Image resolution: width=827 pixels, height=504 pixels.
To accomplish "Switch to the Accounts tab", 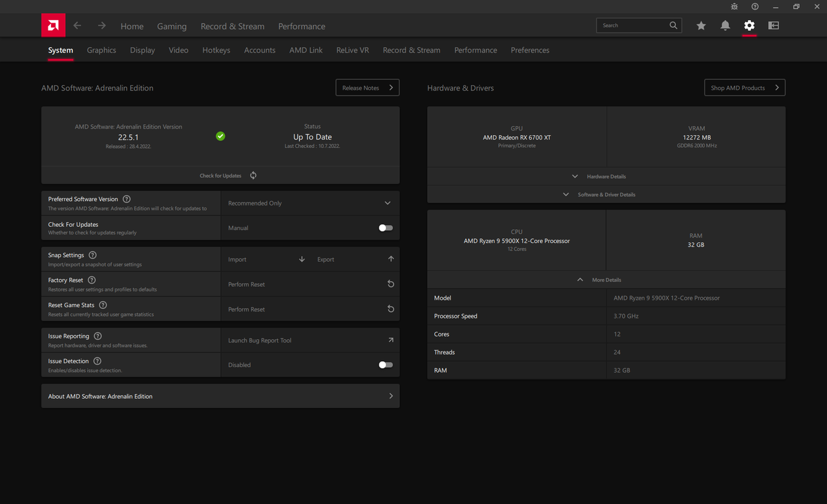I will [260, 50].
